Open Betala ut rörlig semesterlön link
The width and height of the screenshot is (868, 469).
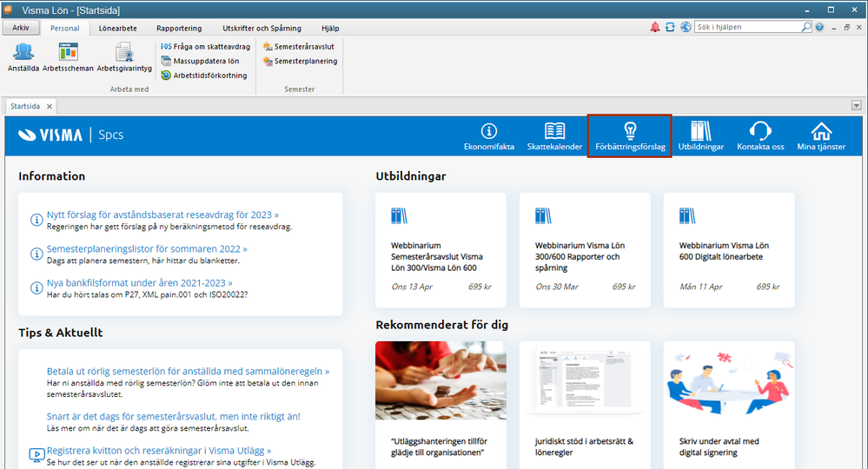[x=188, y=371]
